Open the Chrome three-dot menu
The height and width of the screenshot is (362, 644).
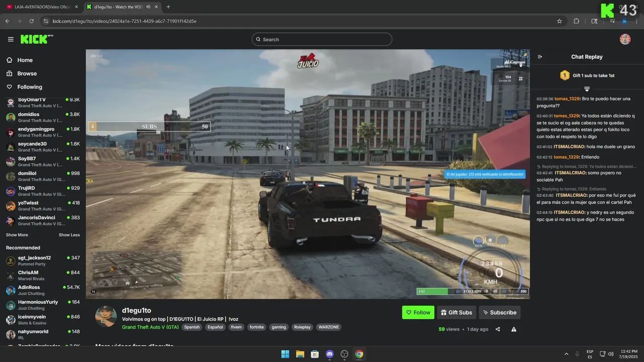[637, 21]
